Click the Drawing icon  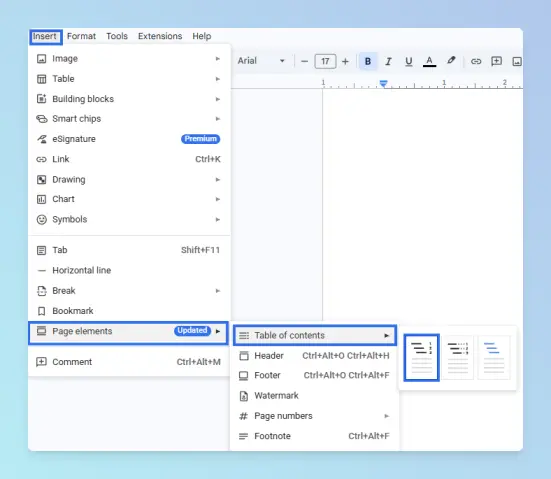41,180
